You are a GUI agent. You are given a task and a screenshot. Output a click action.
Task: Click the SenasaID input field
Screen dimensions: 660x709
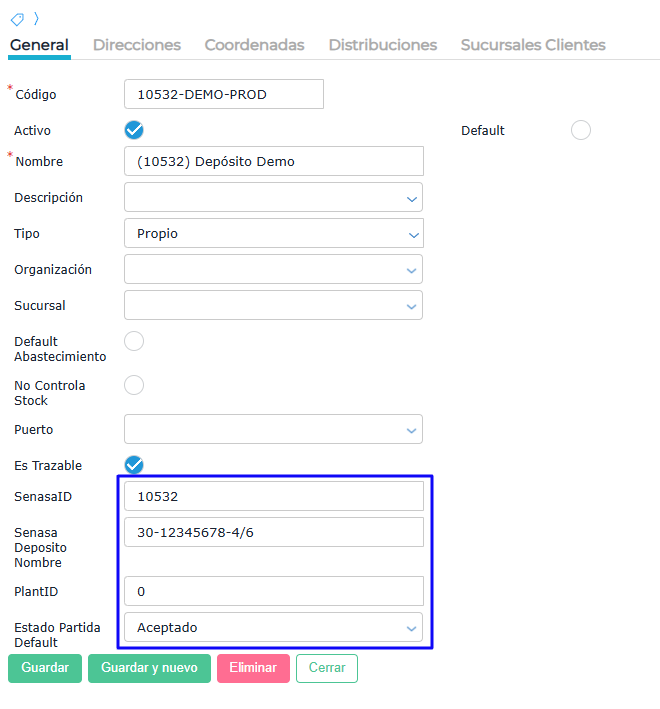274,496
